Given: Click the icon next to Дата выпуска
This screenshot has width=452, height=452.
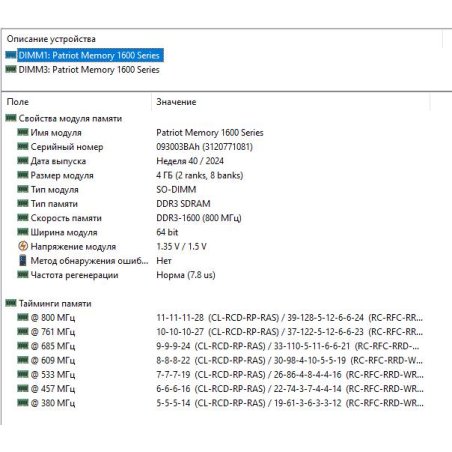Looking at the screenshot, I should click(23, 161).
